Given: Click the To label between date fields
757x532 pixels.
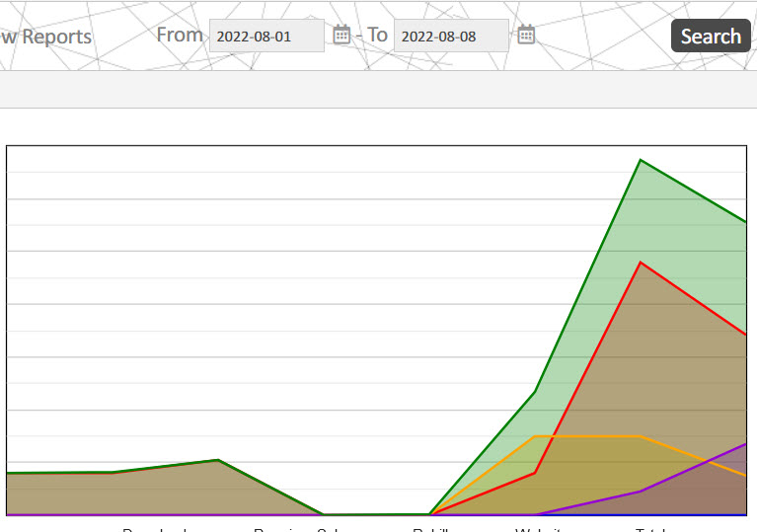Looking at the screenshot, I should 377,36.
